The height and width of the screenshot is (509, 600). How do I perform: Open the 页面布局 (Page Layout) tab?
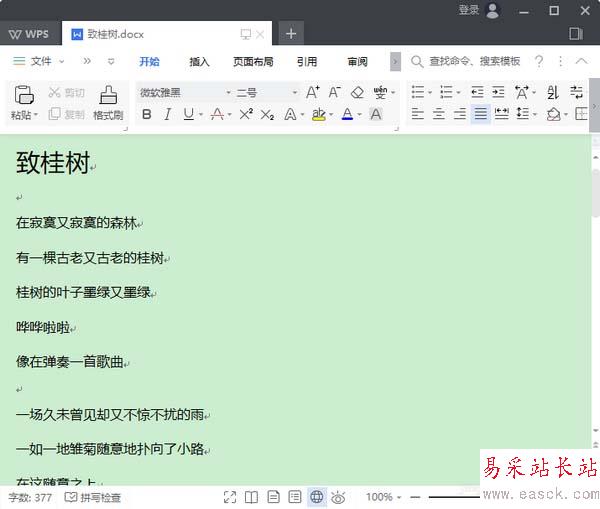[x=253, y=61]
